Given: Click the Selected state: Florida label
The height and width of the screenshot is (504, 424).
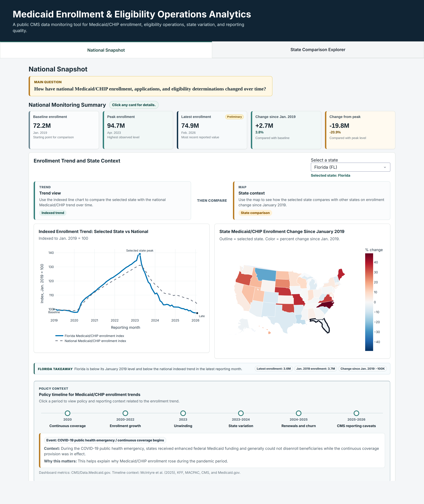Looking at the screenshot, I should (x=330, y=175).
